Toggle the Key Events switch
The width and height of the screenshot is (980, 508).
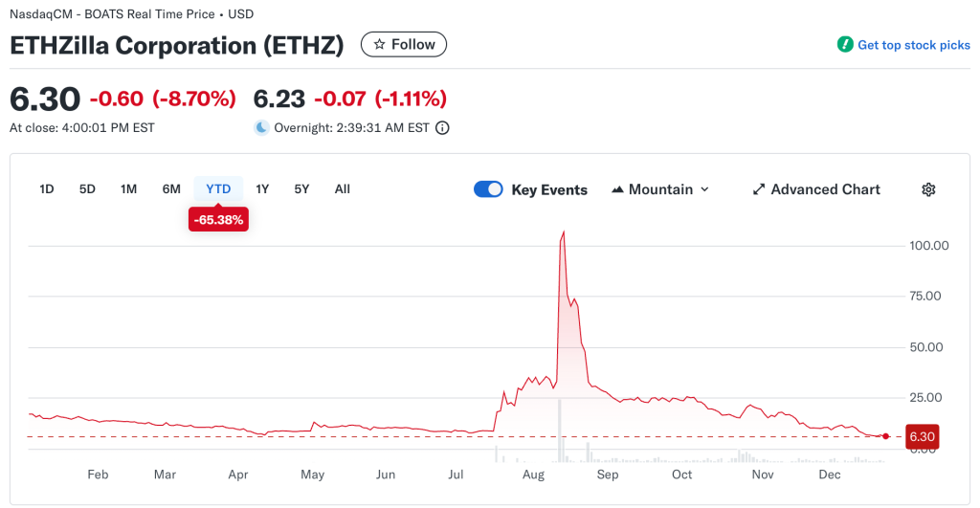click(488, 189)
